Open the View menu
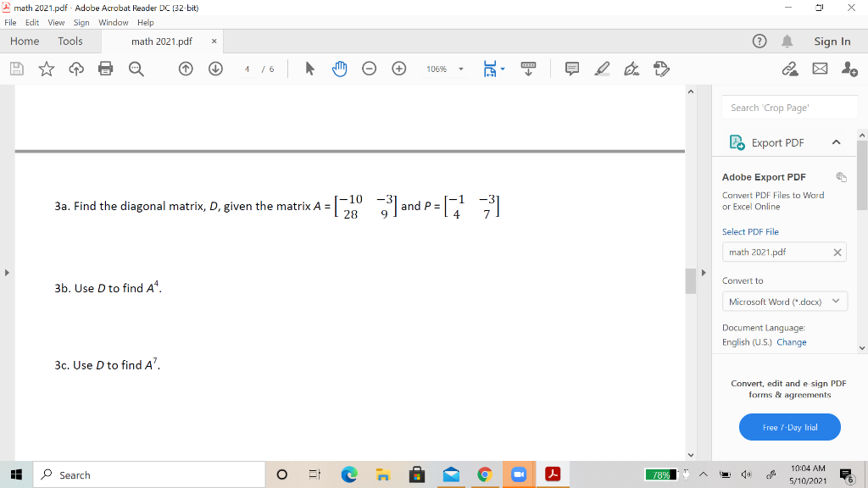The width and height of the screenshot is (868, 488). tap(56, 23)
